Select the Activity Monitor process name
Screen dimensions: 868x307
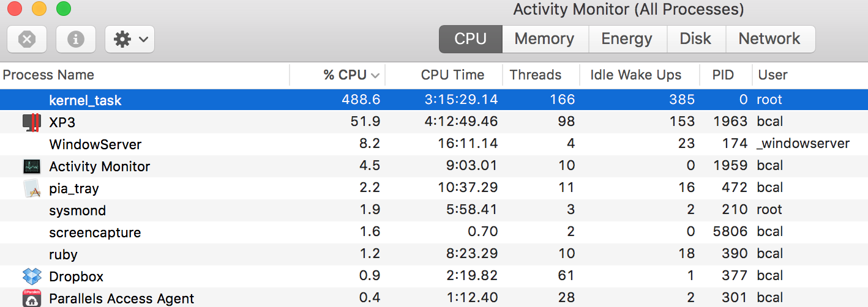(100, 166)
